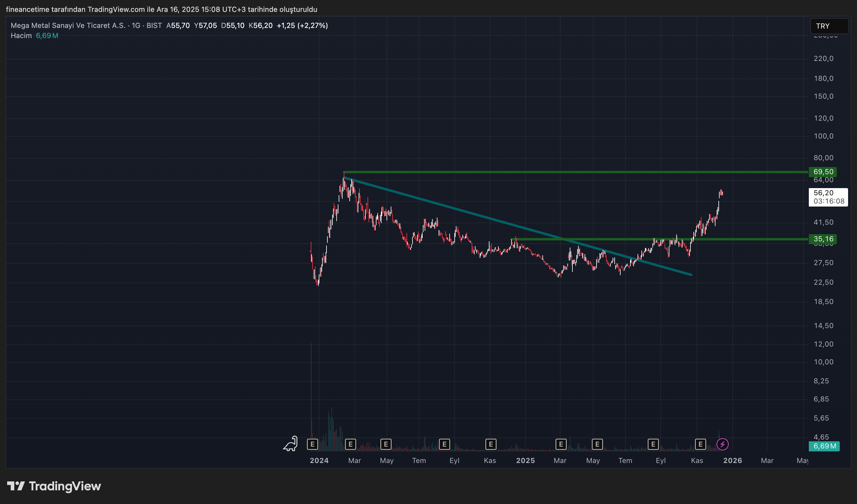This screenshot has height=504, width=857.
Task: Click the TradingView logo
Action: point(54,486)
